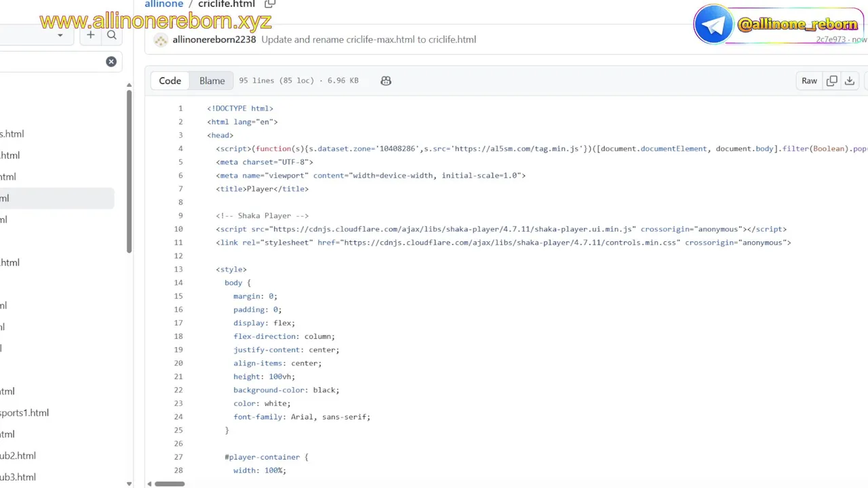This screenshot has height=488, width=868.
Task: Switch to the Code tab
Action: (x=170, y=81)
